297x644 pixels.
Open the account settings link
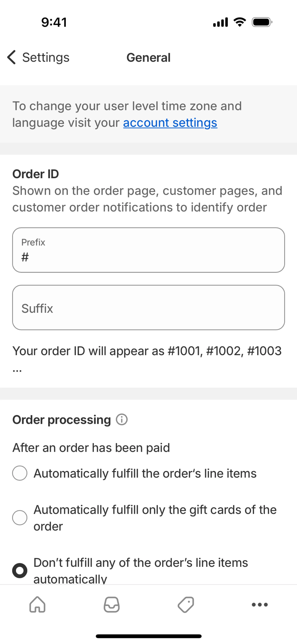pos(170,123)
